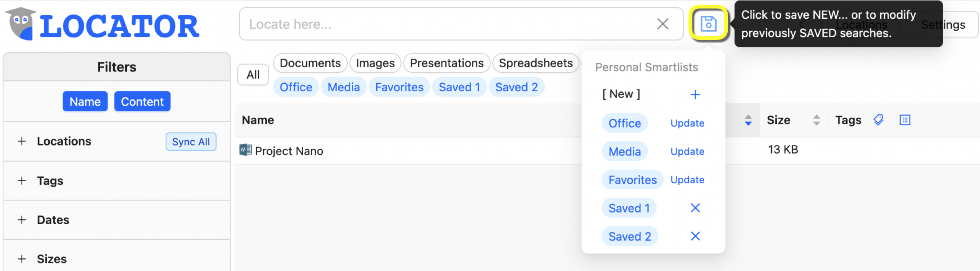This screenshot has height=271, width=980.
Task: Toggle the Name search filter
Action: pos(85,101)
